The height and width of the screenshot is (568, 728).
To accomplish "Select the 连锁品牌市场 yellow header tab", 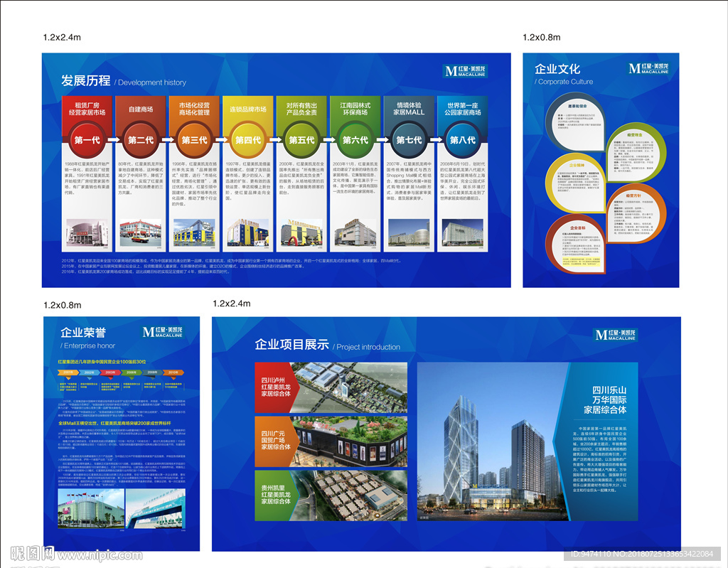I will [x=247, y=110].
